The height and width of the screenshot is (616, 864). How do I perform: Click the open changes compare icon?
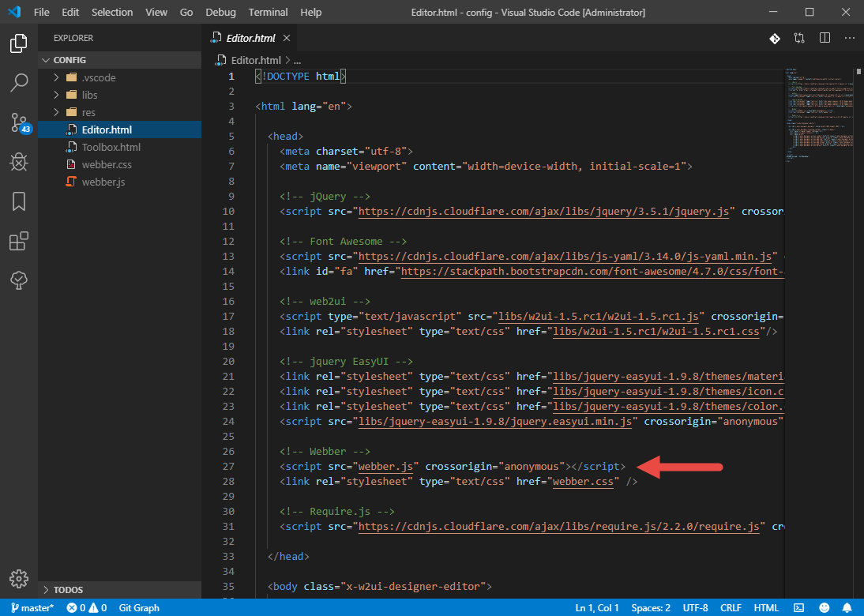coord(799,38)
